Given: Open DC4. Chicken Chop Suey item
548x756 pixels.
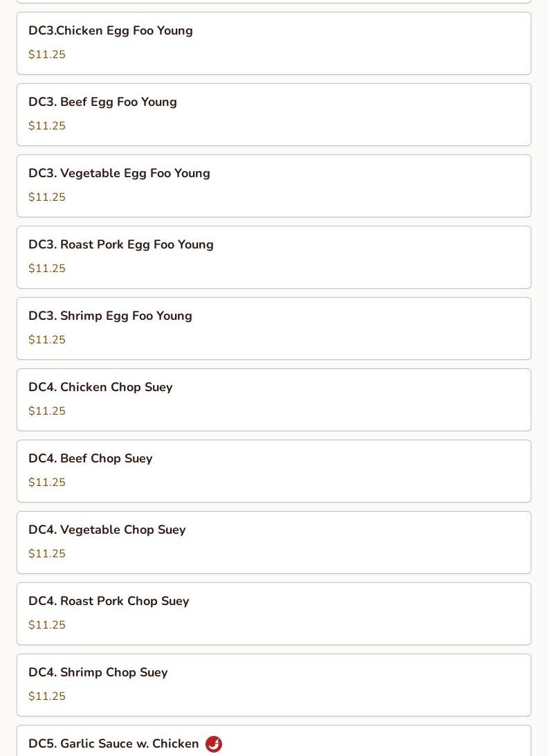Looking at the screenshot, I should (x=274, y=400).
